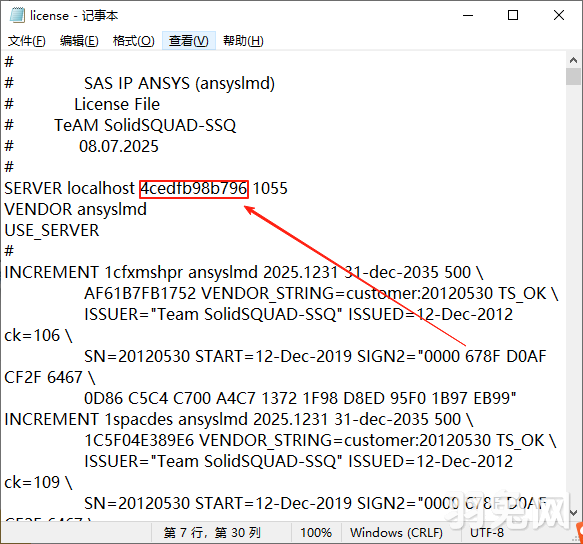The height and width of the screenshot is (544, 583).
Task: Click the scrollbar down arrow
Action: click(573, 512)
